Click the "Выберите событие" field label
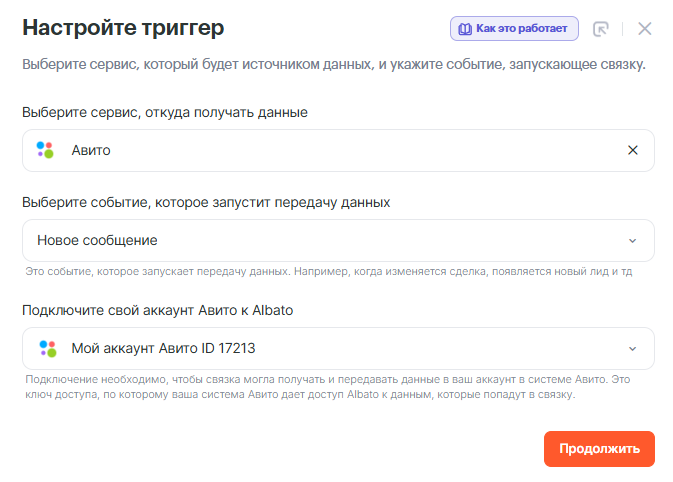 (x=206, y=202)
